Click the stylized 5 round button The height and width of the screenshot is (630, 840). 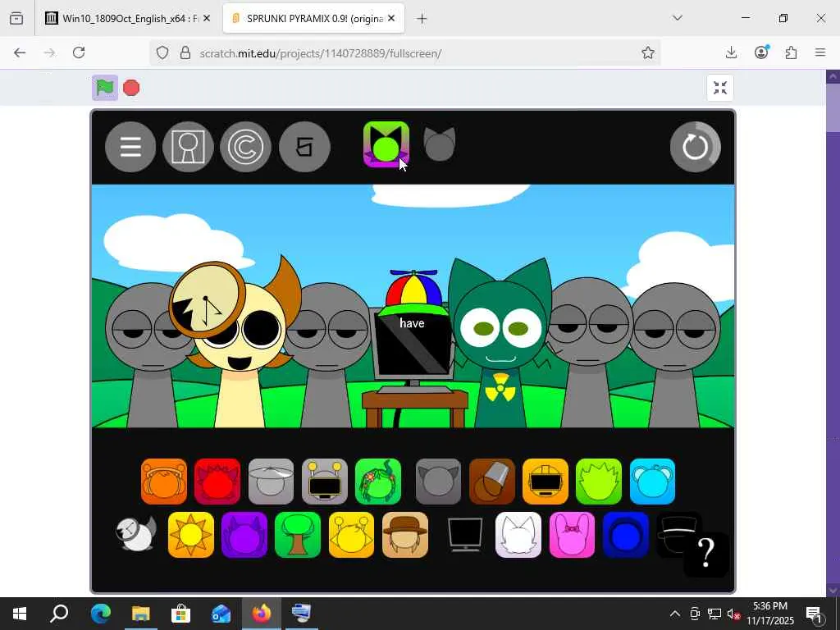tap(304, 147)
